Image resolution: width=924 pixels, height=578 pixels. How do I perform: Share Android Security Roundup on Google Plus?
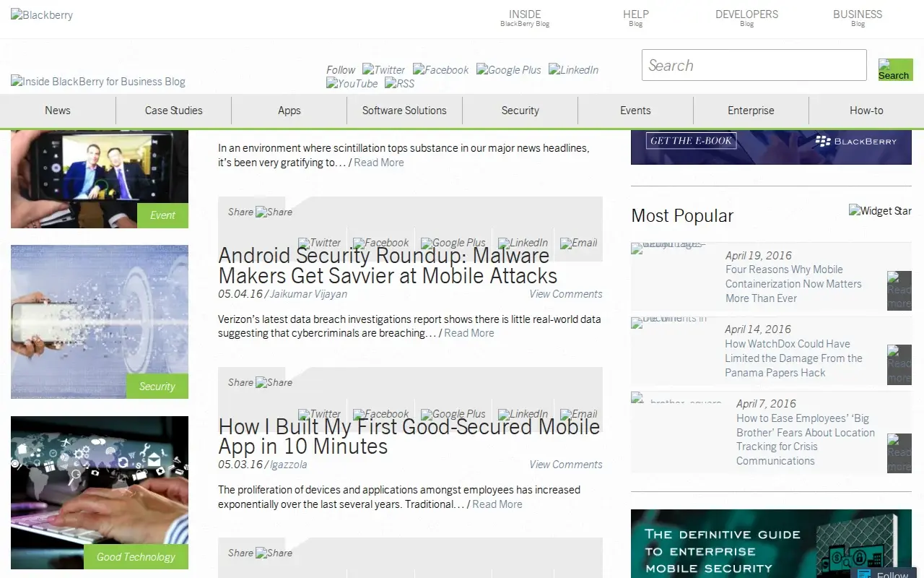453,243
